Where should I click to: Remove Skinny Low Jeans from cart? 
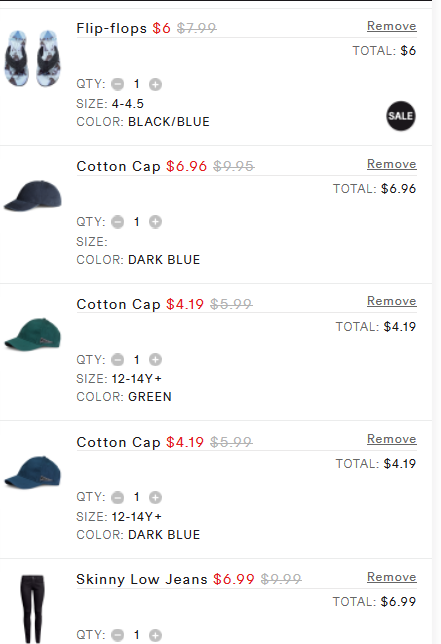[x=392, y=577]
